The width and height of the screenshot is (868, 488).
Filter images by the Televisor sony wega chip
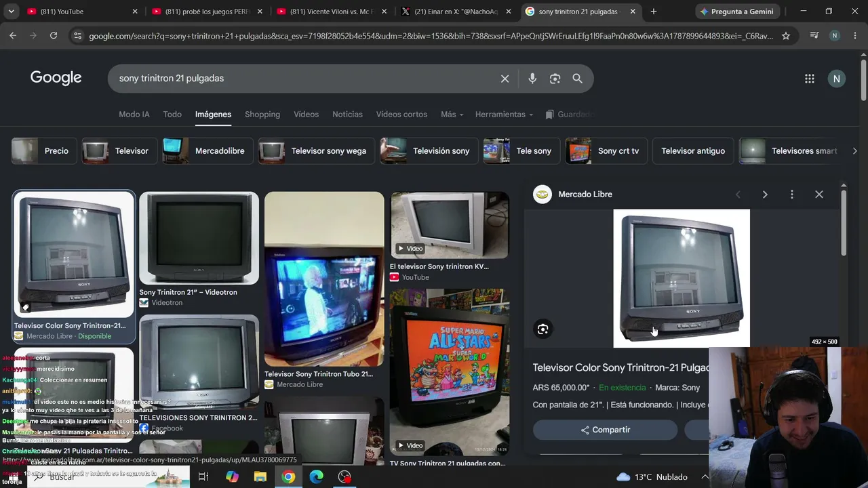click(315, 151)
